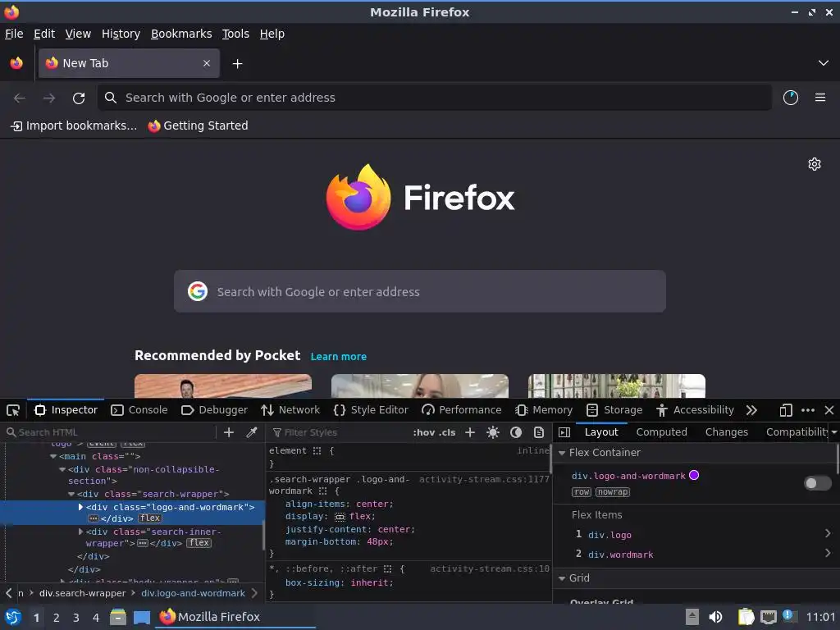Screen dimensions: 840x630
Task: Switch to the Changes tab
Action: 727,432
